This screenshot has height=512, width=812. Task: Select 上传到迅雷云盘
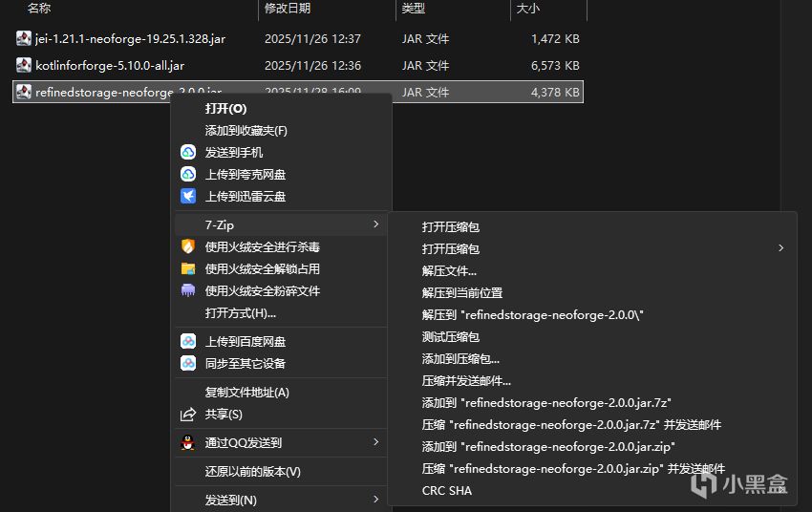pos(246,196)
